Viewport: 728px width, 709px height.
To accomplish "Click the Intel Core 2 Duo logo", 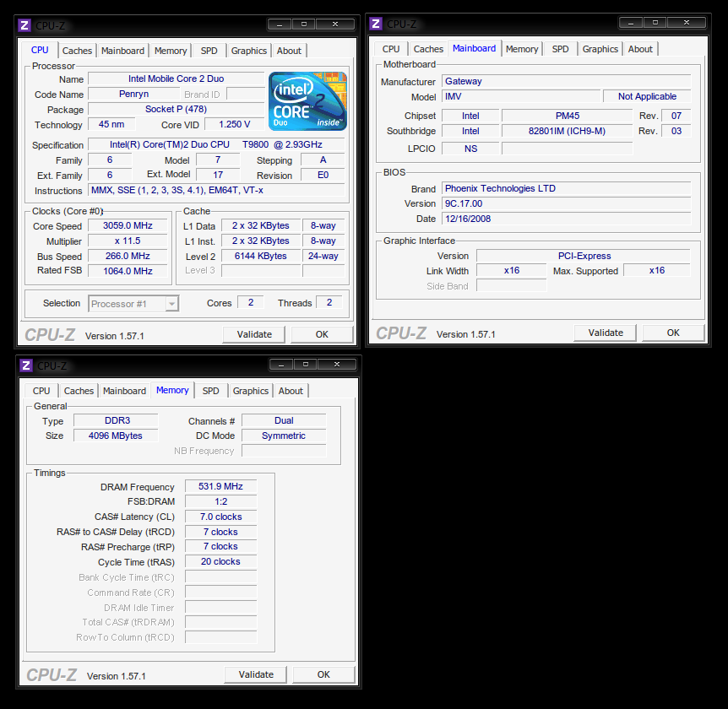I will (x=307, y=100).
